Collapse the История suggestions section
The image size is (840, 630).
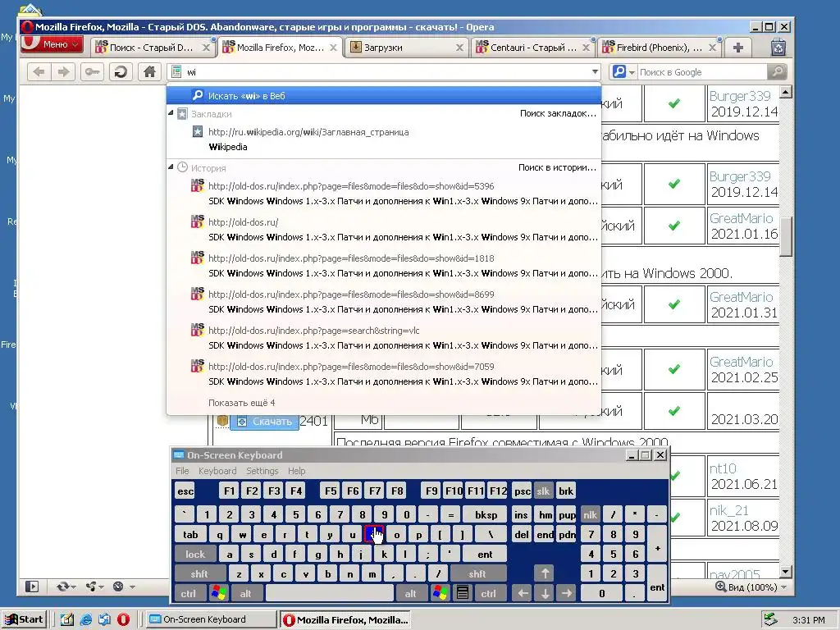tap(171, 167)
